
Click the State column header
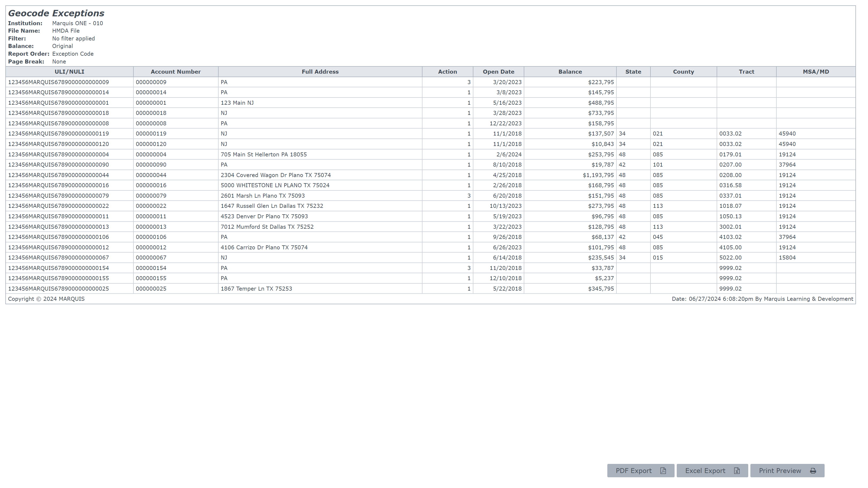click(633, 72)
